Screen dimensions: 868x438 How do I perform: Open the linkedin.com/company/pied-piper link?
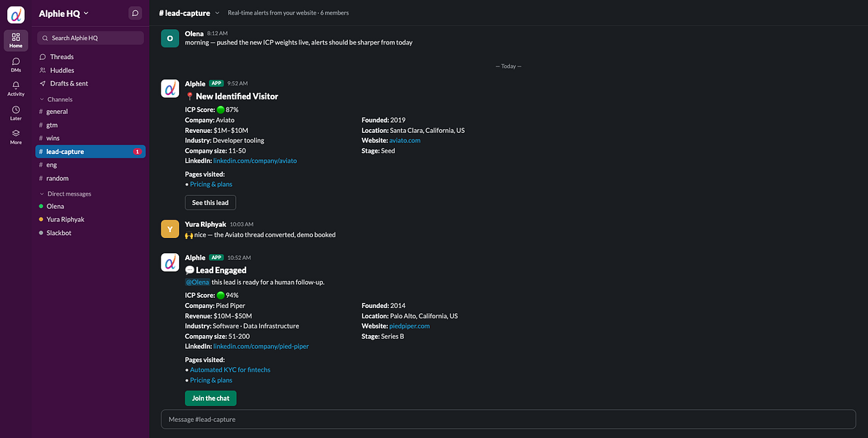coord(262,347)
